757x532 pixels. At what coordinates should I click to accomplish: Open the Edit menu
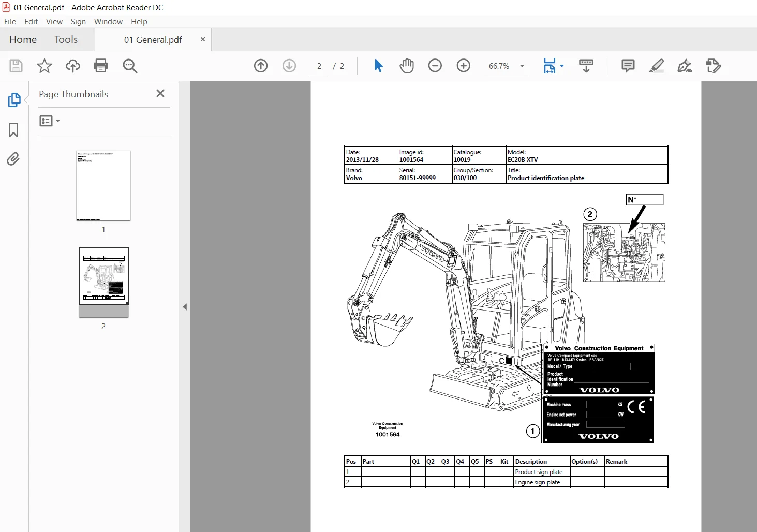tap(31, 21)
